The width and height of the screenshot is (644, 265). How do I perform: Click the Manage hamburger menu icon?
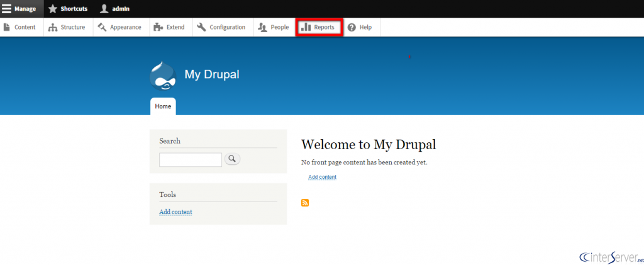(7, 9)
